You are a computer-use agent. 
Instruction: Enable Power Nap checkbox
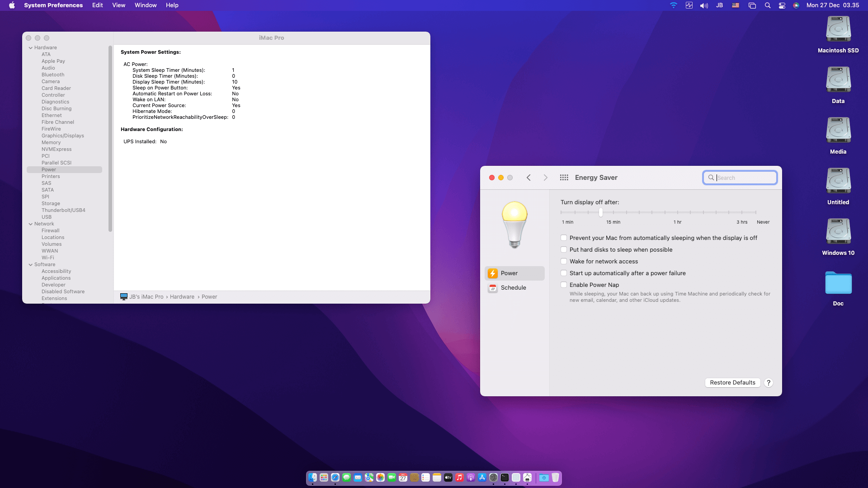click(x=564, y=285)
